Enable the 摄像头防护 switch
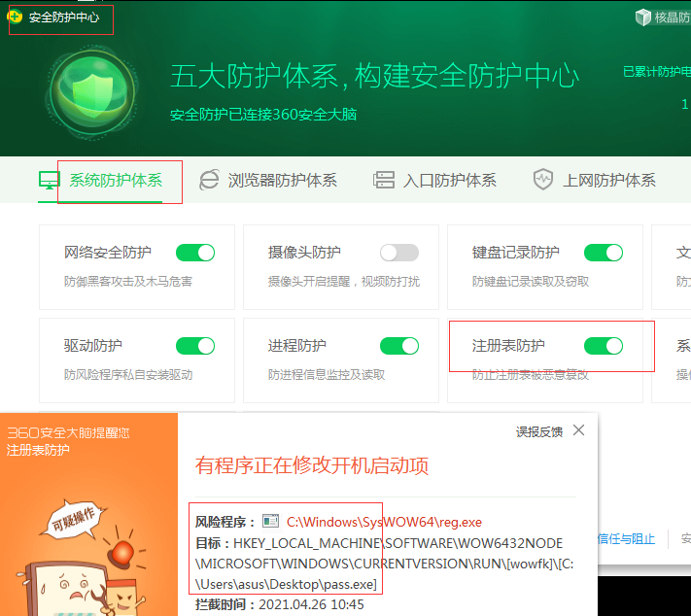The height and width of the screenshot is (616, 691). point(399,253)
